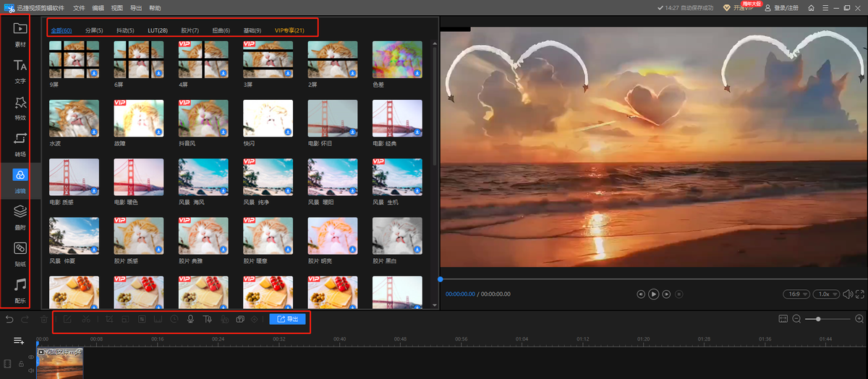Open the 导出 menu in menu bar
The image size is (868, 379).
[x=136, y=7]
